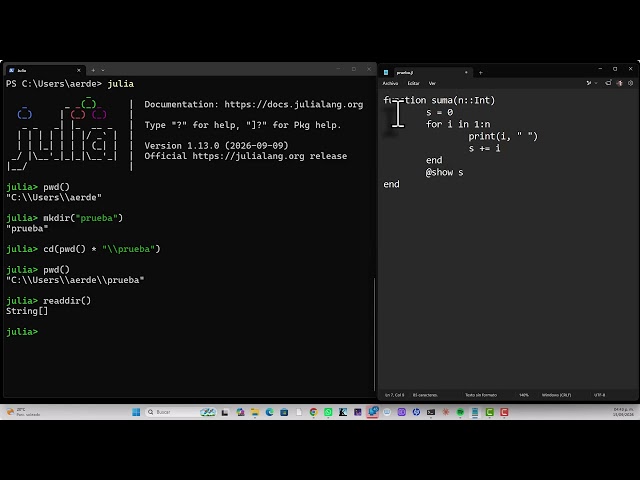Click the '@show s' line in Notepad
The height and width of the screenshot is (480, 640).
coord(444,172)
